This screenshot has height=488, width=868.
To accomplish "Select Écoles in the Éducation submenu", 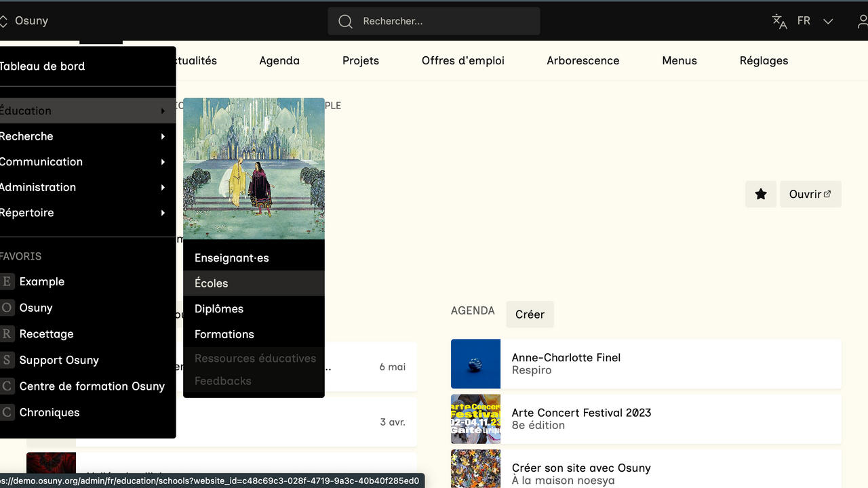I will tap(211, 283).
